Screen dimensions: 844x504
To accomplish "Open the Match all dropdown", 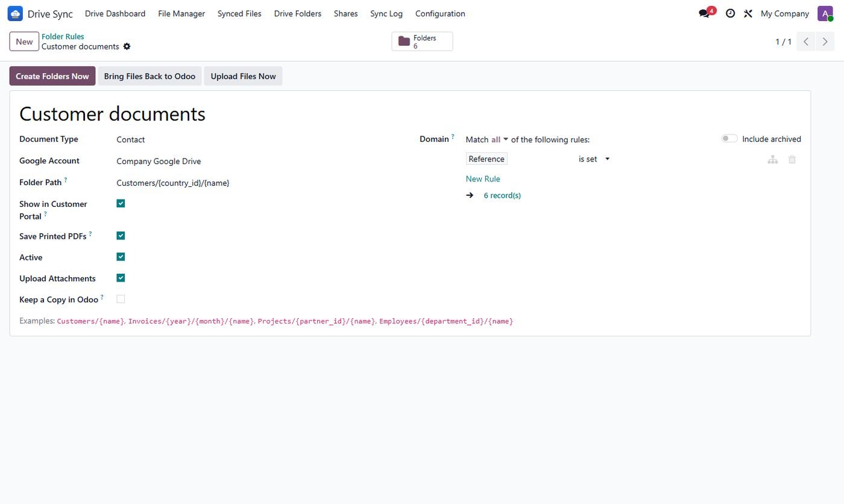I will [499, 139].
